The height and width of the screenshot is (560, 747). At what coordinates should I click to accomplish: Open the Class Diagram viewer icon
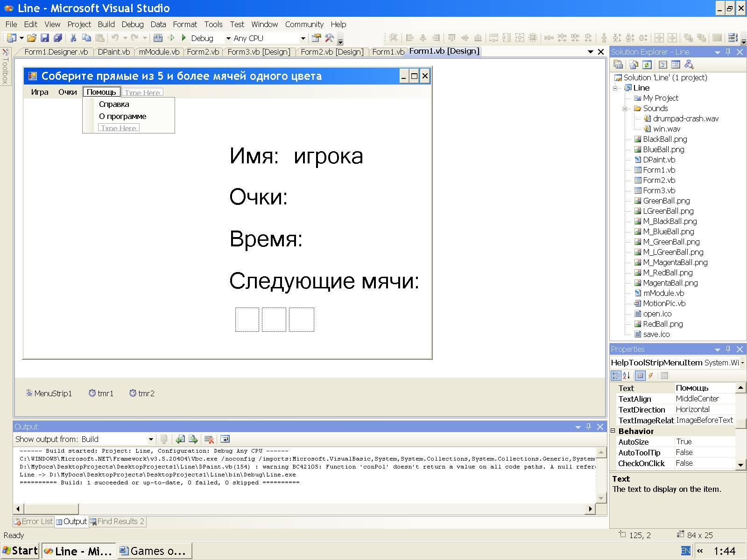689,65
